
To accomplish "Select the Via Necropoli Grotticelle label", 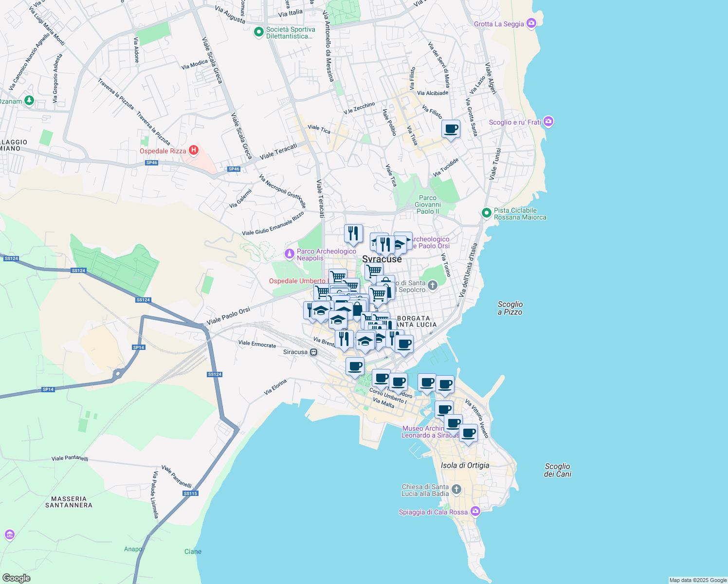I will 282,191.
